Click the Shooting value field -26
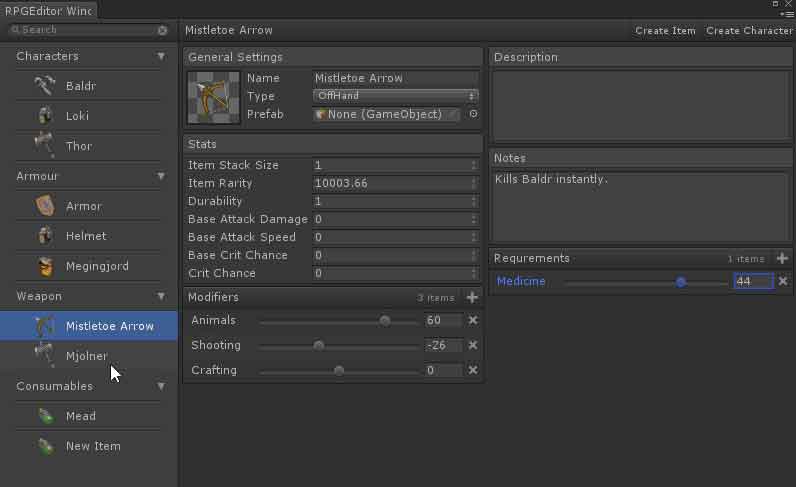 coord(443,345)
